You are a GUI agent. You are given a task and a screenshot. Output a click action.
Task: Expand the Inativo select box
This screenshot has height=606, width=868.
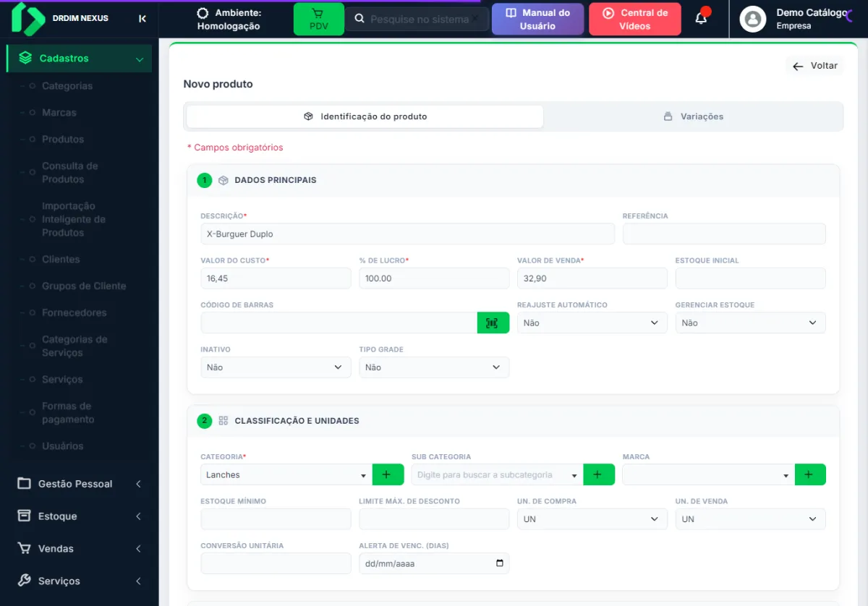[x=276, y=367]
